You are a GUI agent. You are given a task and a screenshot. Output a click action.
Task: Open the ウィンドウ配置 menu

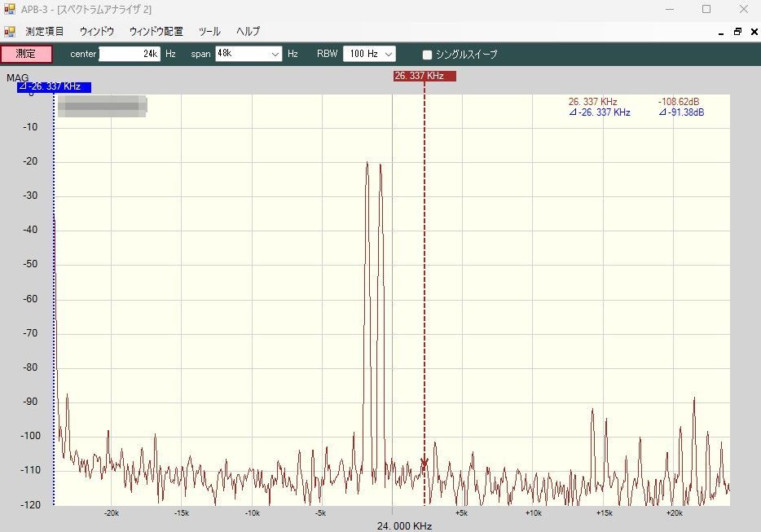click(x=156, y=32)
